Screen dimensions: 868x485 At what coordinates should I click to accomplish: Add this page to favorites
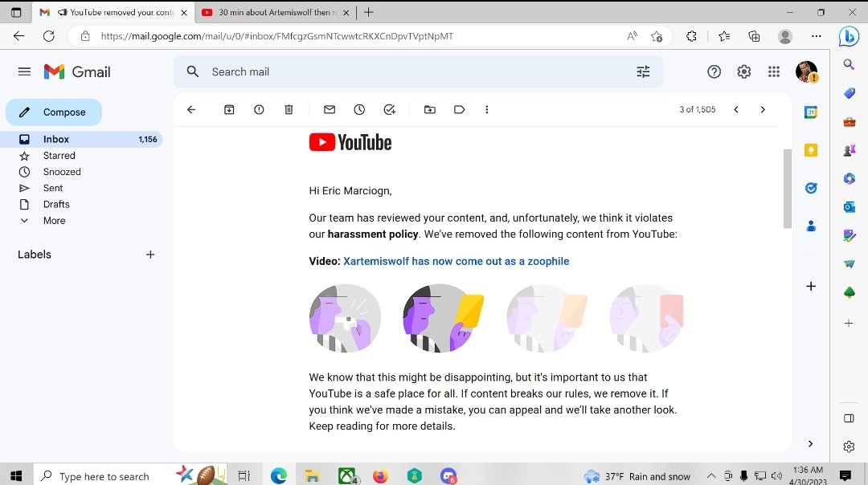coord(657,36)
